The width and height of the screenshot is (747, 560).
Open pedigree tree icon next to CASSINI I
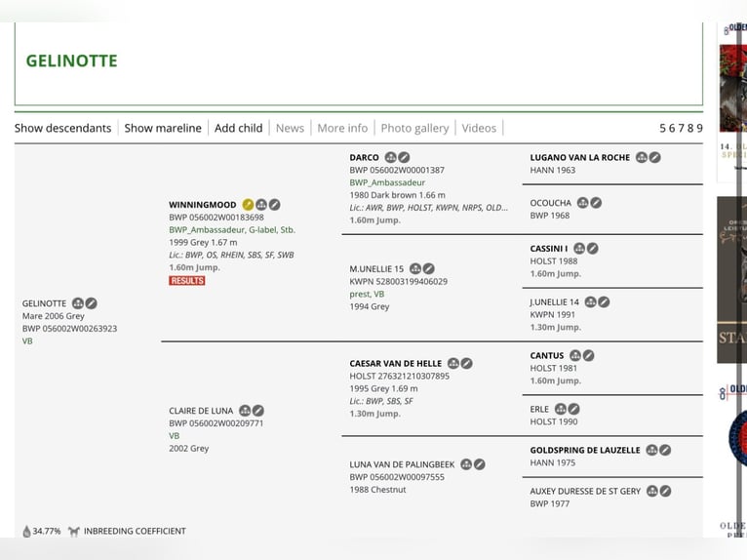pyautogui.click(x=579, y=249)
